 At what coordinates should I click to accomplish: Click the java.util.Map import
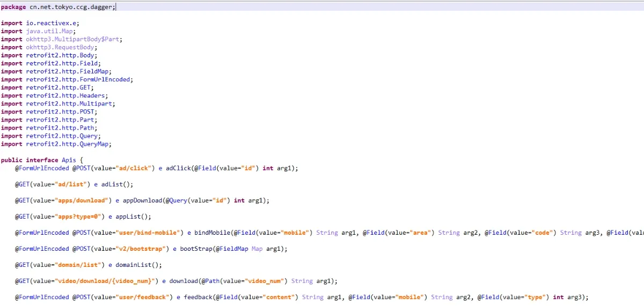tap(49, 31)
